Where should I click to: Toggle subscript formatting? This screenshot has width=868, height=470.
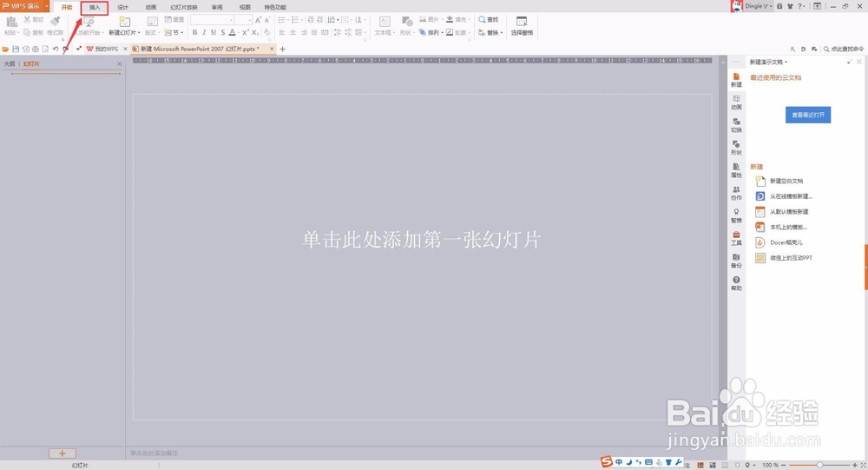coord(255,33)
